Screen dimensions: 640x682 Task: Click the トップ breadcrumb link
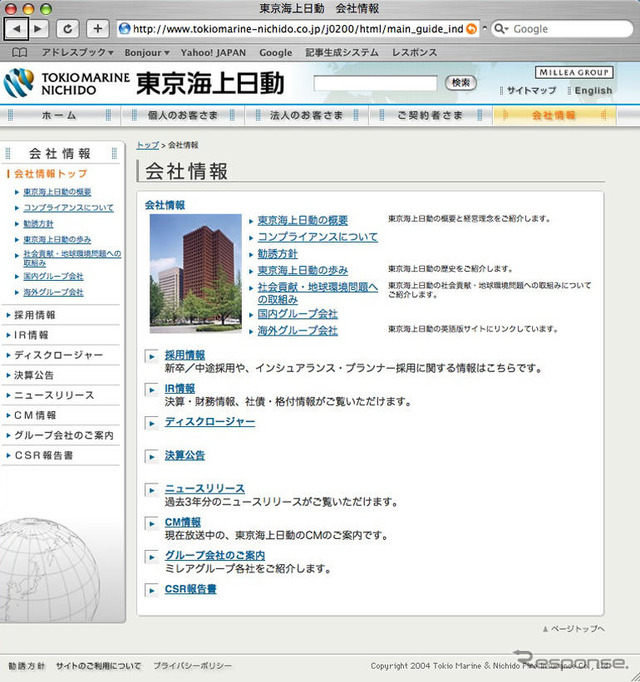148,145
